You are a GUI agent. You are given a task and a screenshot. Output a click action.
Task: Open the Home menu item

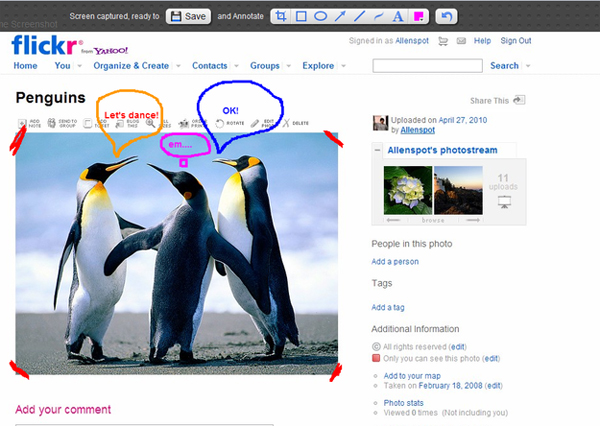tap(25, 66)
